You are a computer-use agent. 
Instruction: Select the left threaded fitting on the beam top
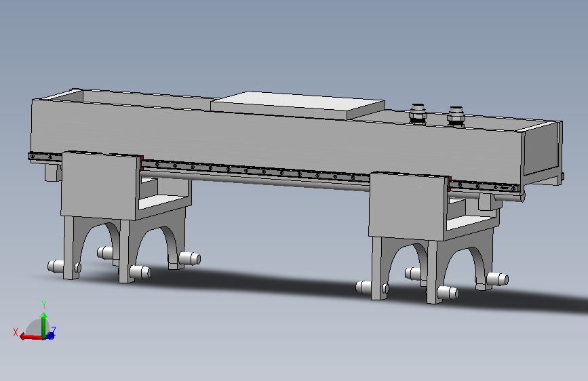coord(417,114)
